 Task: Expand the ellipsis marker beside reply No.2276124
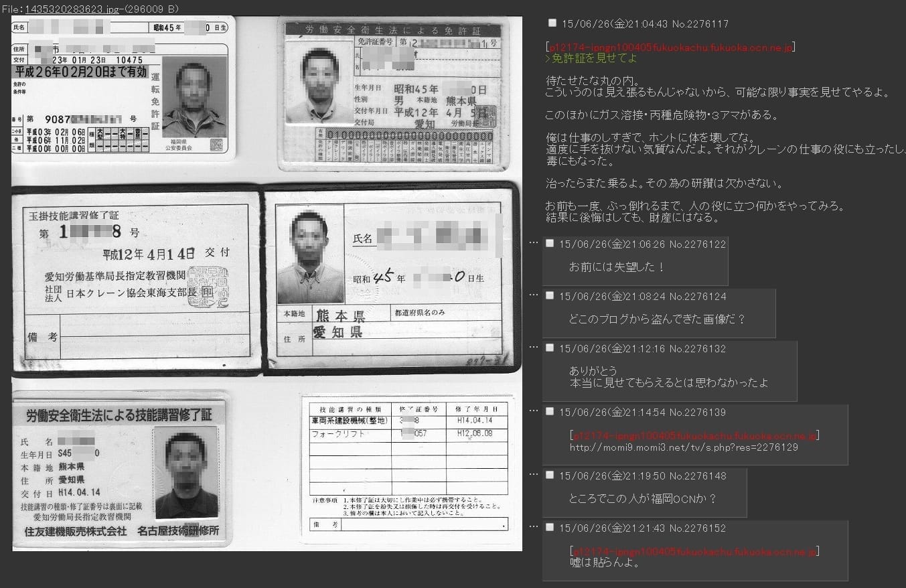click(534, 294)
